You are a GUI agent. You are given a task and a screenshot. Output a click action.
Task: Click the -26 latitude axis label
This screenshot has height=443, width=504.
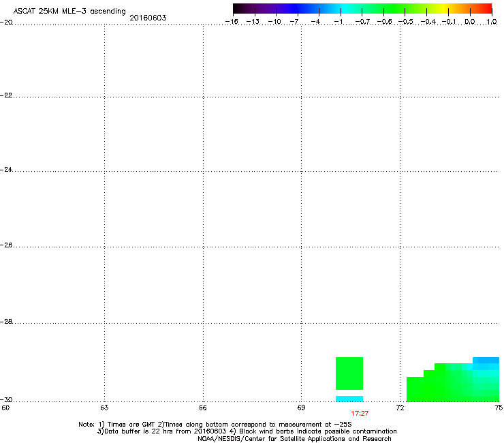(x=6, y=245)
